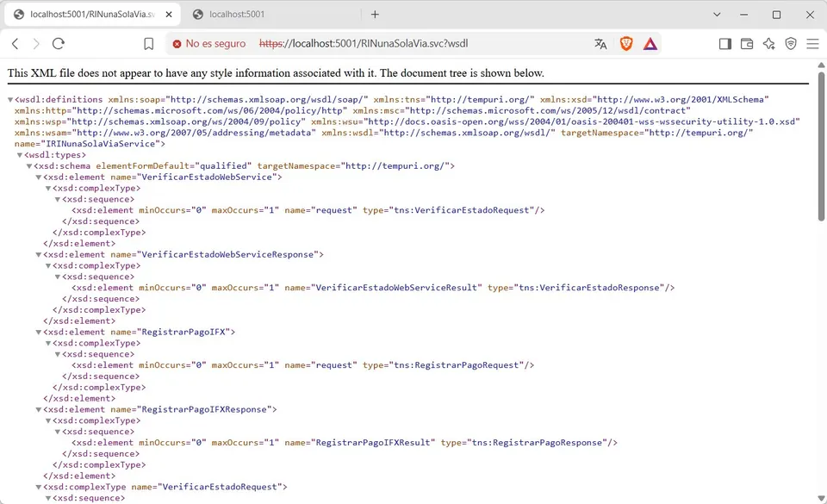Go forward to the next page
The height and width of the screenshot is (504, 827).
click(36, 44)
